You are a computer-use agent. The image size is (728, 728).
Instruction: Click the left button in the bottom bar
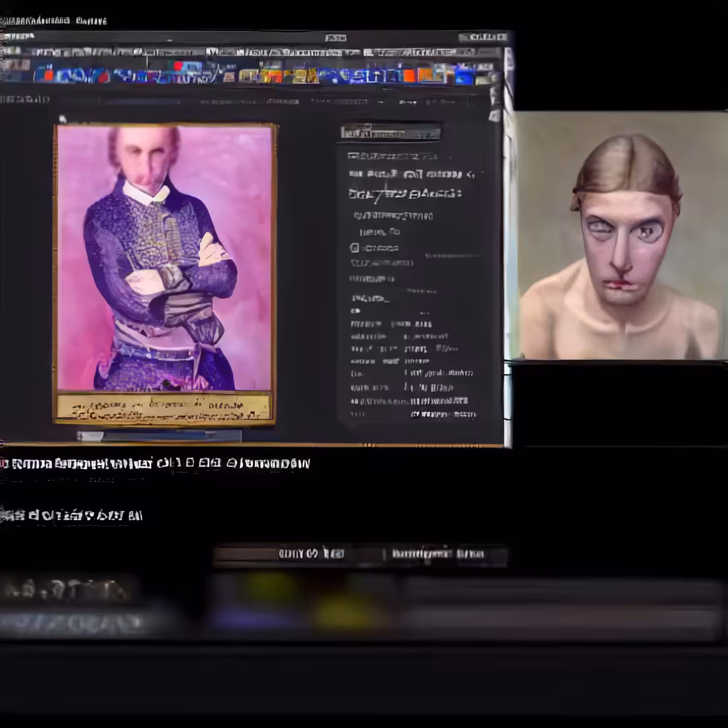click(298, 554)
